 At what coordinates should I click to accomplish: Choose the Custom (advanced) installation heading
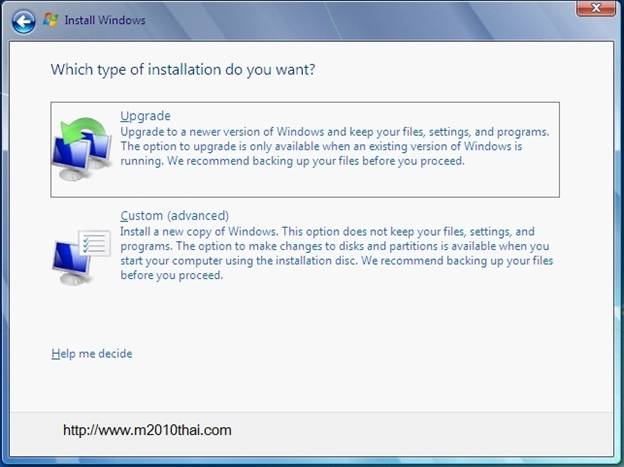click(175, 216)
